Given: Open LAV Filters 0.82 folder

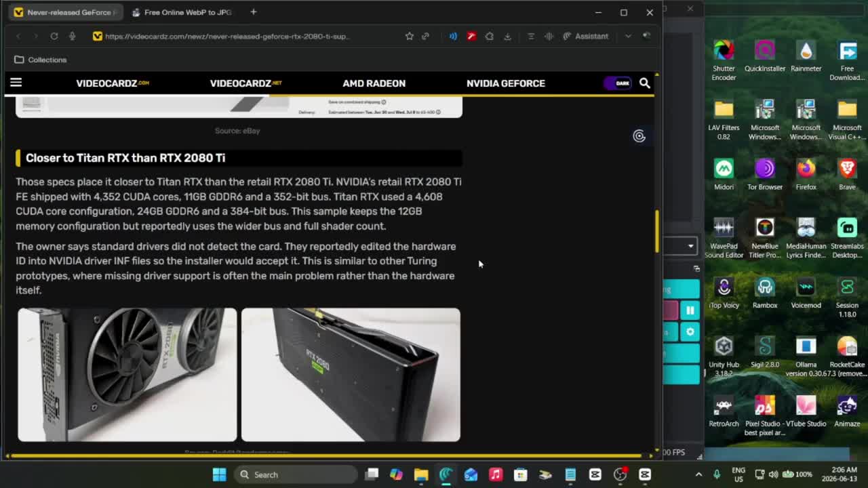Looking at the screenshot, I should point(724,120).
